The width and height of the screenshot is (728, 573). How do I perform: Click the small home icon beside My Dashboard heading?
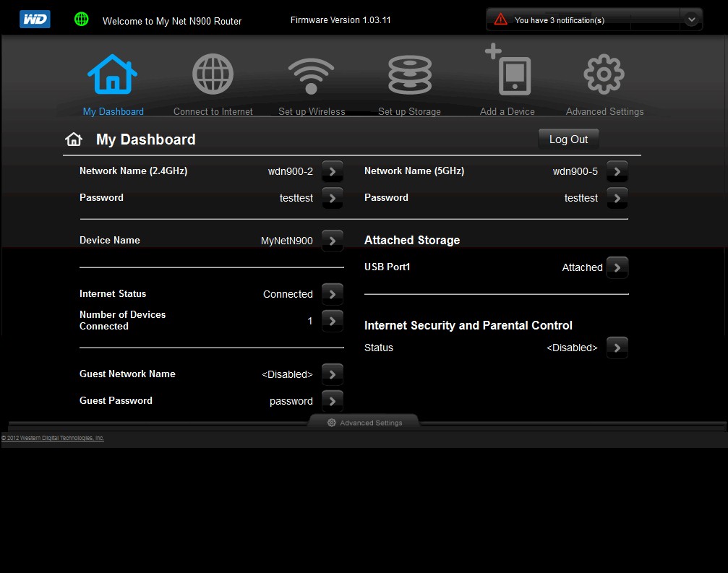pos(73,139)
